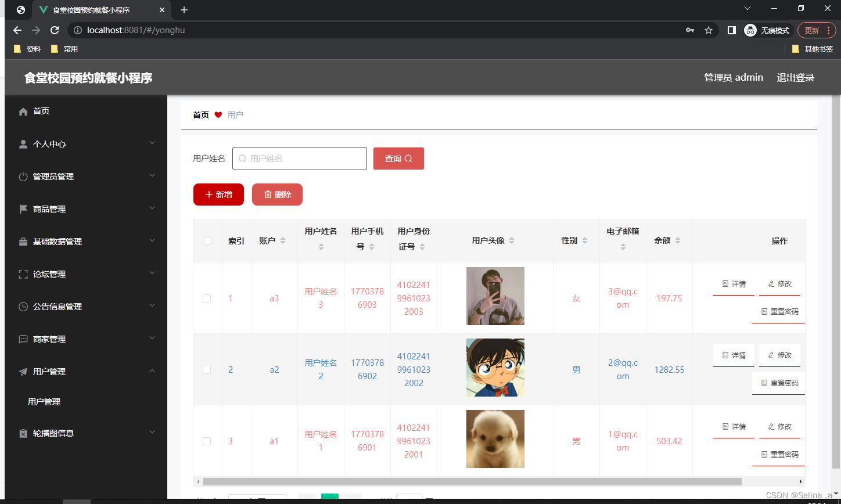Screen dimensions: 841x504
Task: Click the 查询 search button
Action: click(398, 159)
